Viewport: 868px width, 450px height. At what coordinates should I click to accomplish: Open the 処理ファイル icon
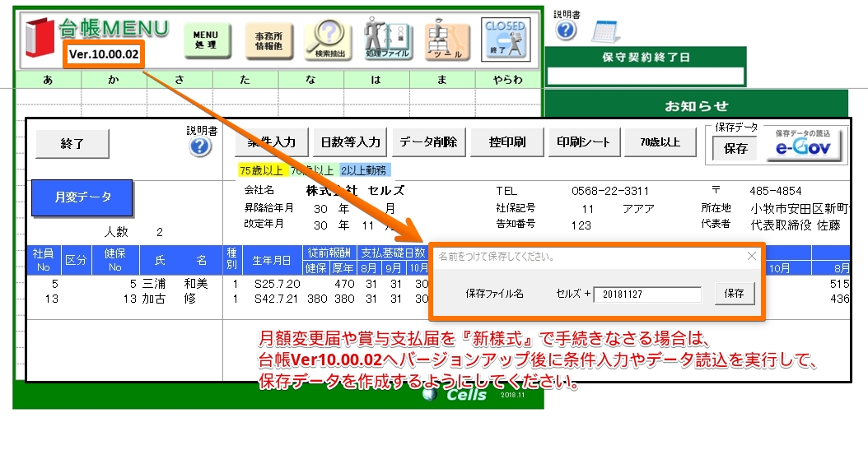tap(388, 39)
